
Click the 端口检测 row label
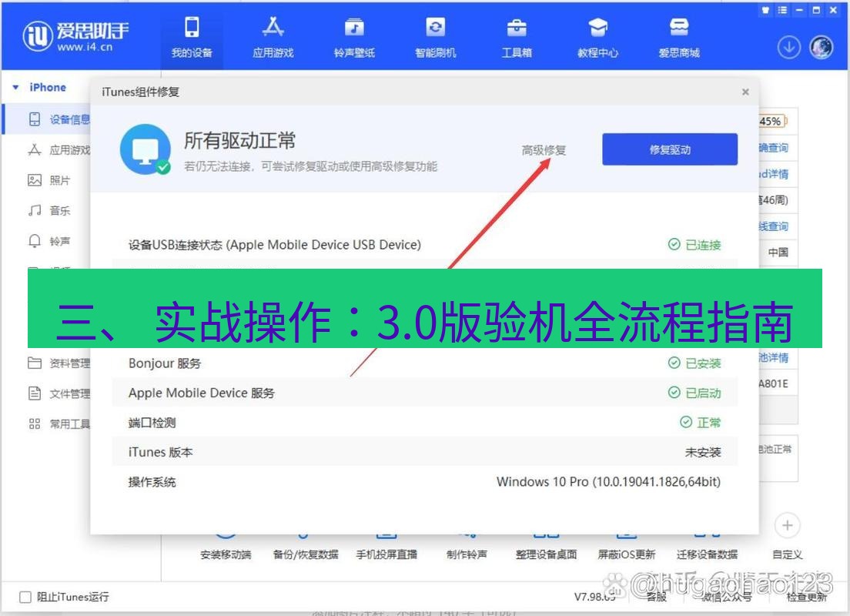(152, 423)
